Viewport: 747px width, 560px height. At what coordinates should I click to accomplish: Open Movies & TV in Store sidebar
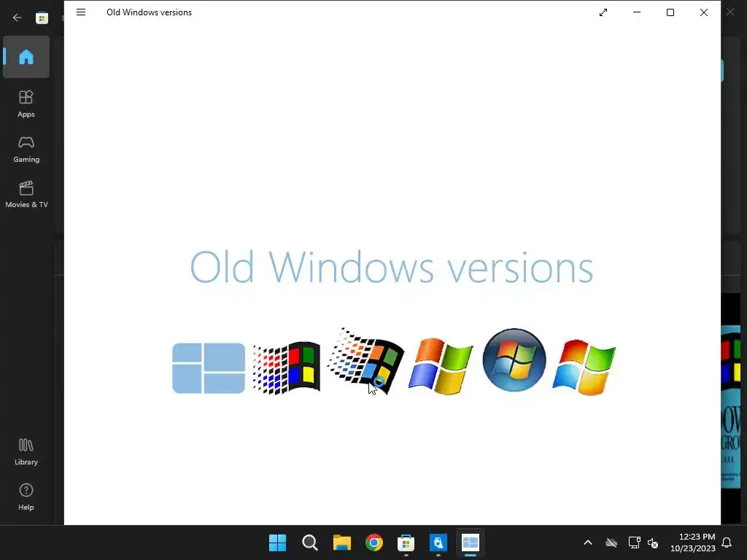(x=26, y=194)
